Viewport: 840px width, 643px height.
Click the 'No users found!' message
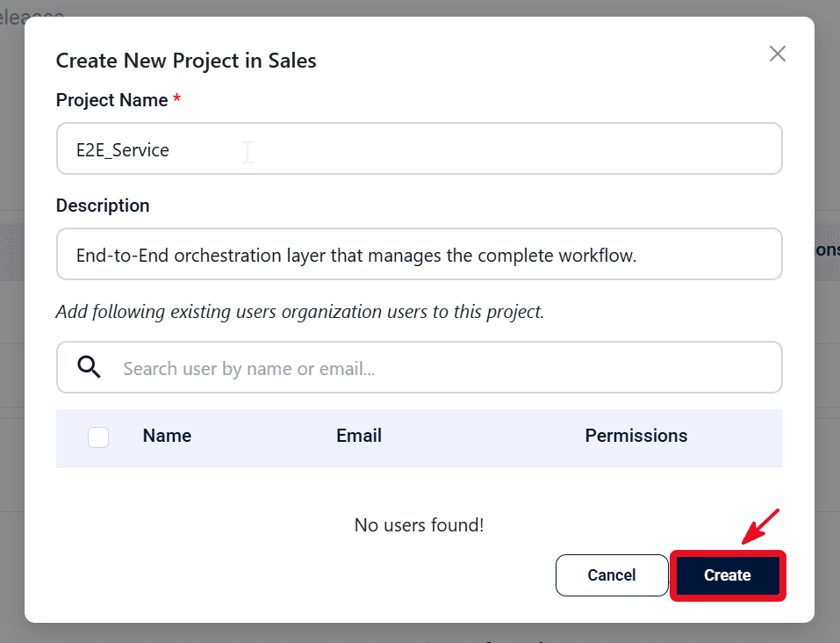pyautogui.click(x=419, y=525)
